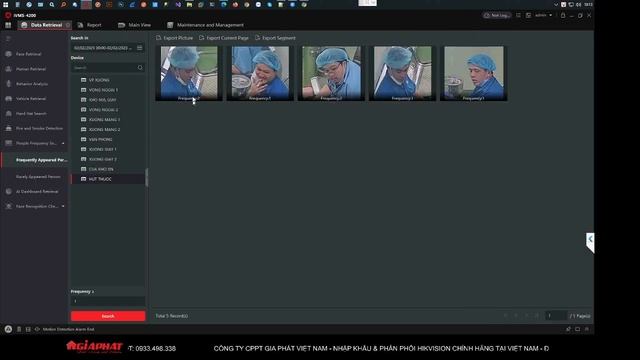This screenshot has width=640, height=360.
Task: Open the admin user dropdown
Action: pyautogui.click(x=543, y=15)
